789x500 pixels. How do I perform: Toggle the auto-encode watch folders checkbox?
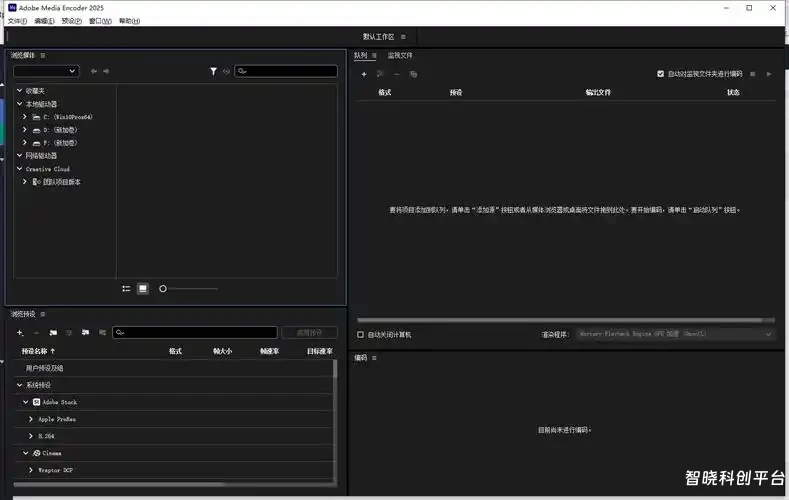pyautogui.click(x=661, y=74)
